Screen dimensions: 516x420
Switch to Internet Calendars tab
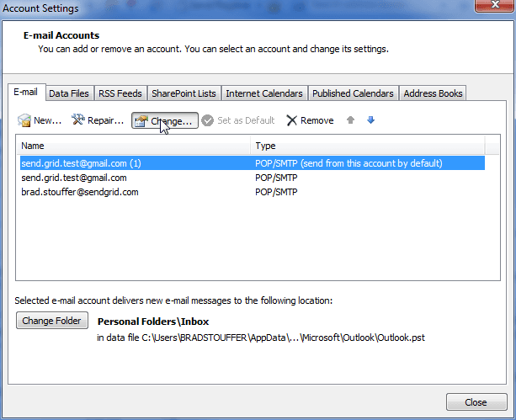[264, 93]
